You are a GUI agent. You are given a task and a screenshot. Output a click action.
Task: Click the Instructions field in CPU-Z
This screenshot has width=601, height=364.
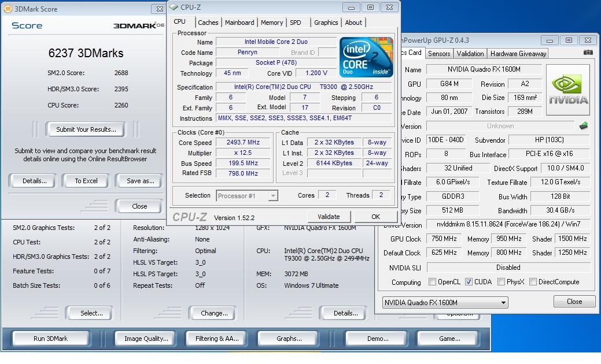pyautogui.click(x=303, y=118)
